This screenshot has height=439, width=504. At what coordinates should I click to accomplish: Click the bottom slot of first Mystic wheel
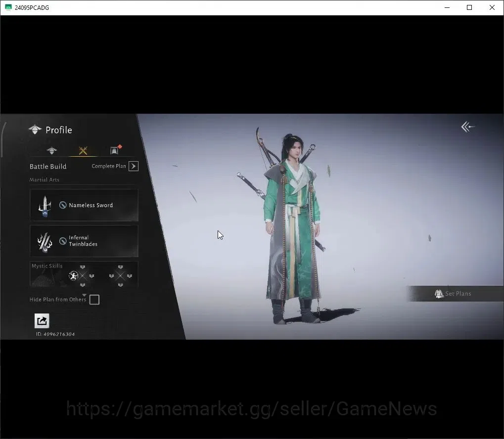click(x=83, y=285)
